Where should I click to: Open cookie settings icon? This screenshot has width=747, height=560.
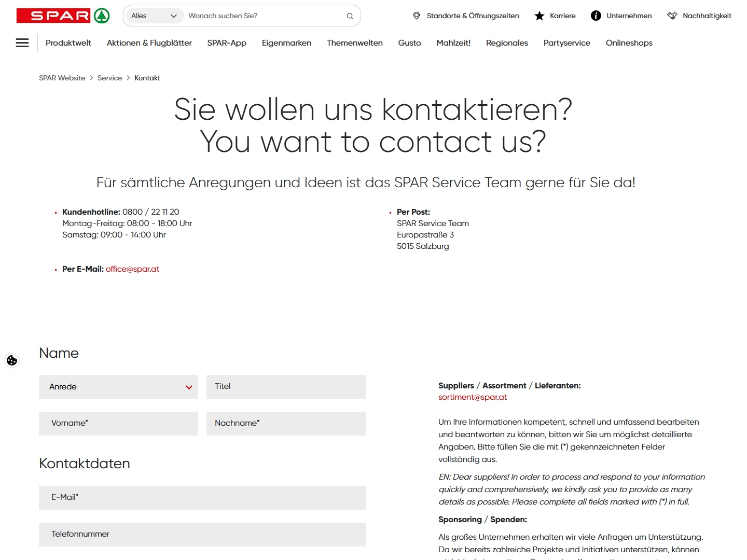(12, 360)
